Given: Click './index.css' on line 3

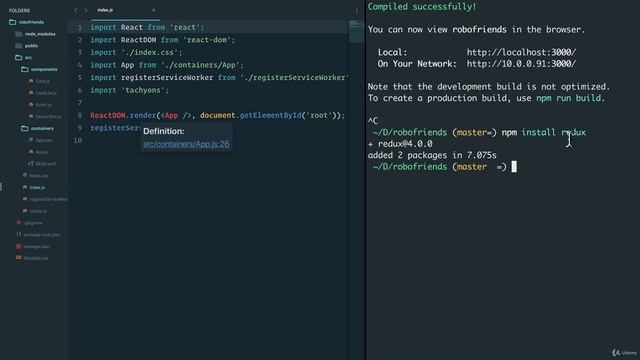Looking at the screenshot, I should coord(151,52).
